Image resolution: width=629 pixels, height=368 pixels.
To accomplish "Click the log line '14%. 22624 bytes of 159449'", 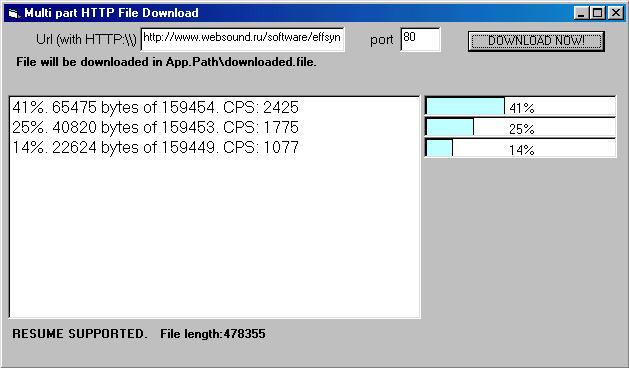I will (156, 147).
